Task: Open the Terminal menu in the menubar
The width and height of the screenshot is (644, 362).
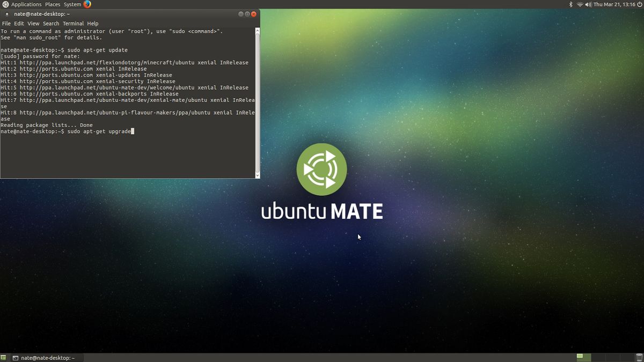Action: click(73, 24)
